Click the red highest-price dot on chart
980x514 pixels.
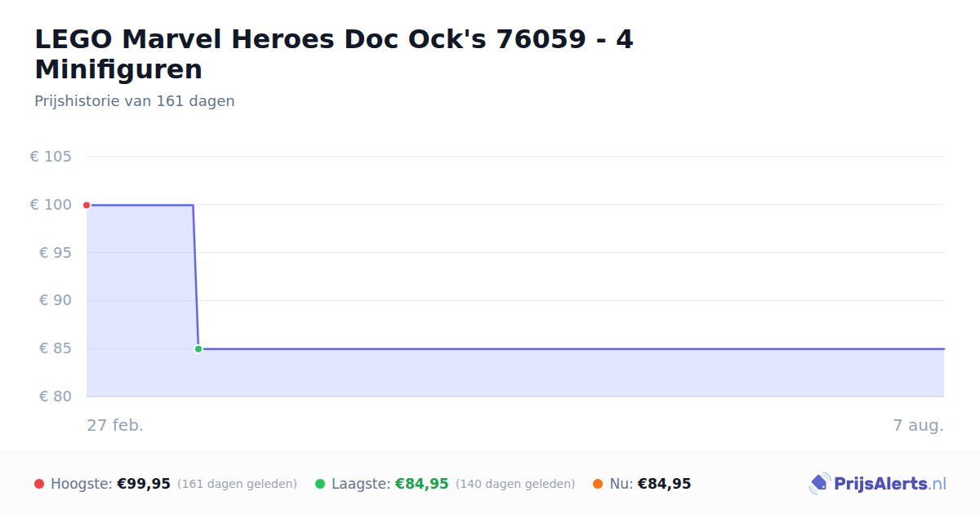pos(87,205)
